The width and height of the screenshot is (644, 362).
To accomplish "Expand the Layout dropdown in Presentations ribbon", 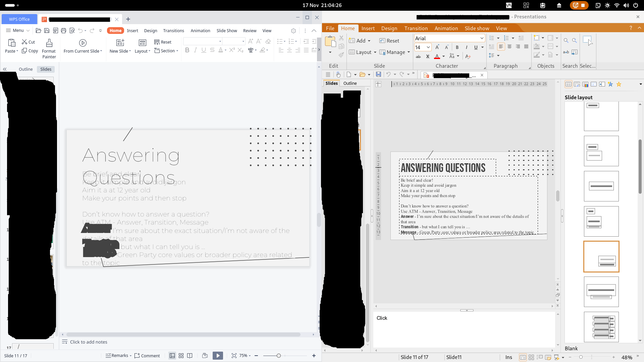I will (375, 52).
